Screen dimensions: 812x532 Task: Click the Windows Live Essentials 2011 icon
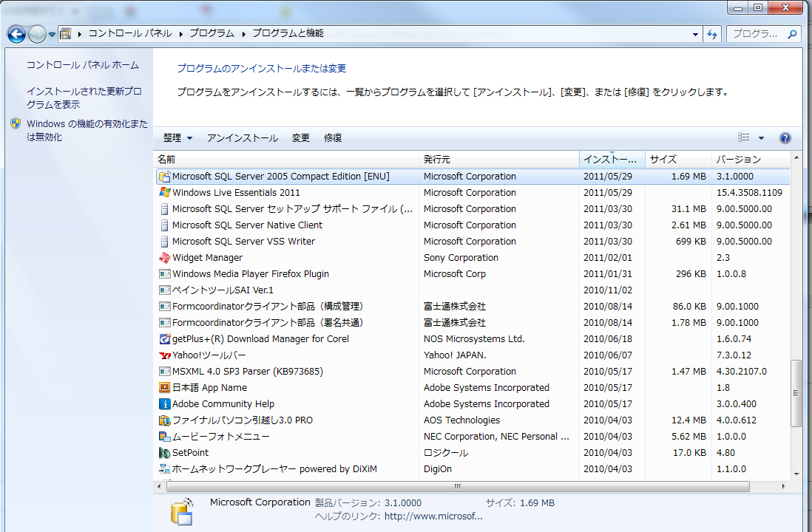click(165, 193)
